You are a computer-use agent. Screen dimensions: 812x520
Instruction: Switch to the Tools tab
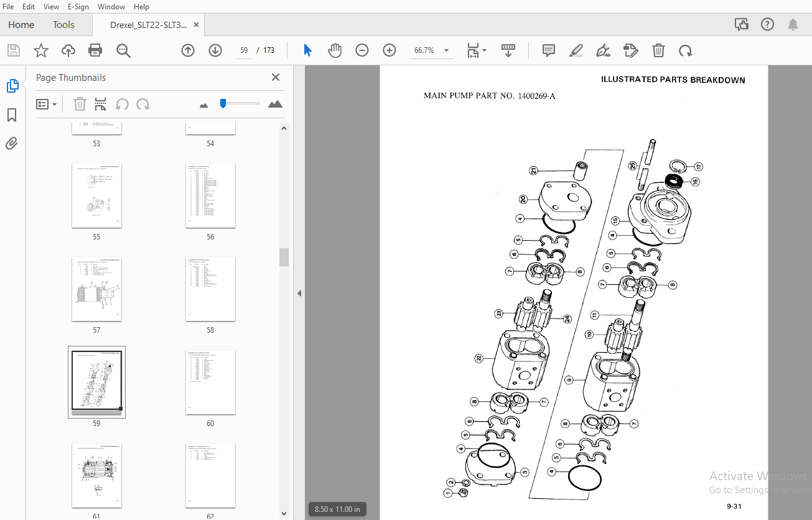click(x=63, y=25)
